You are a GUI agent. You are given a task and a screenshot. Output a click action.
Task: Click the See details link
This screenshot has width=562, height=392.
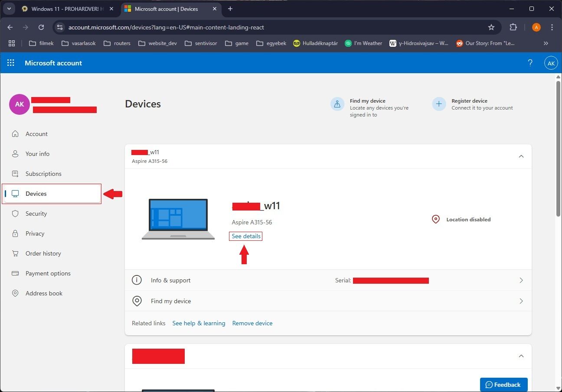[246, 236]
